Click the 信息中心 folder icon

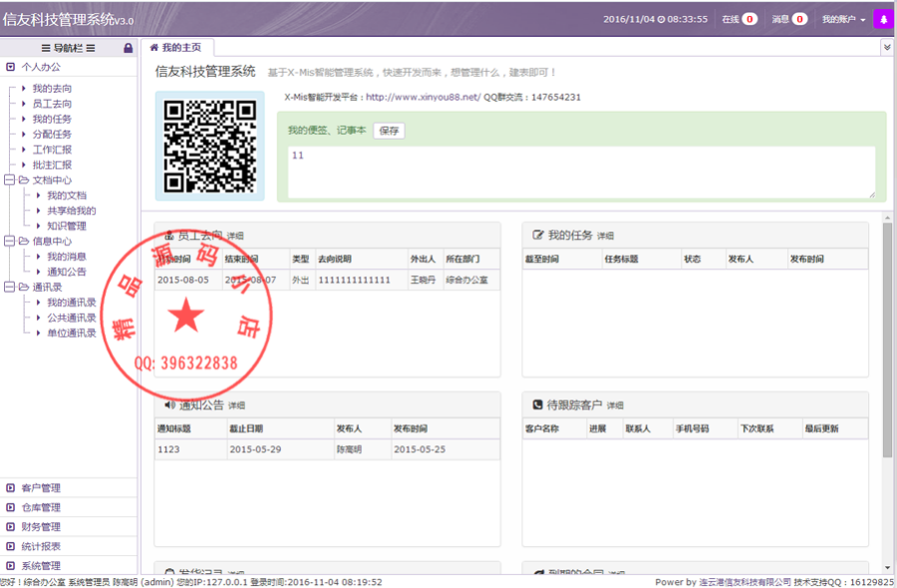coord(24,241)
